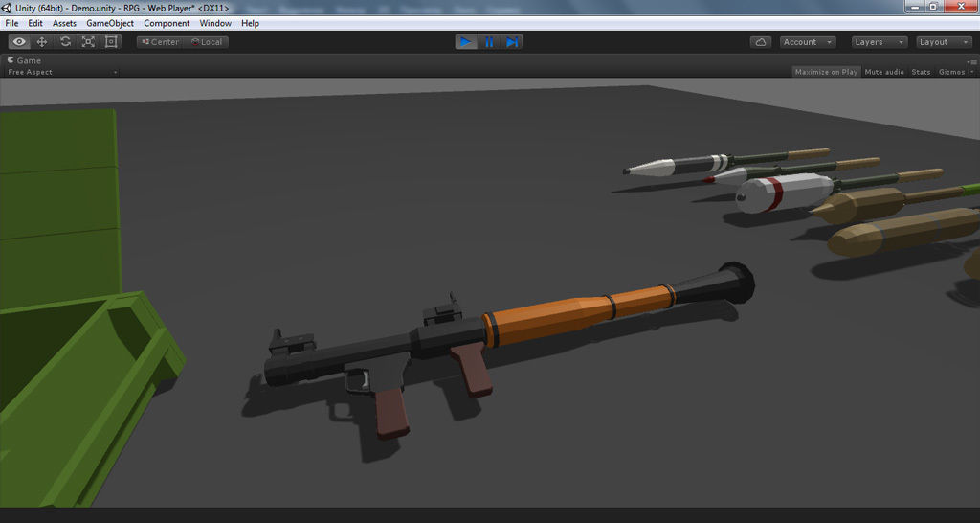The image size is (980, 523).
Task: Open the Help menu
Action: click(x=250, y=23)
